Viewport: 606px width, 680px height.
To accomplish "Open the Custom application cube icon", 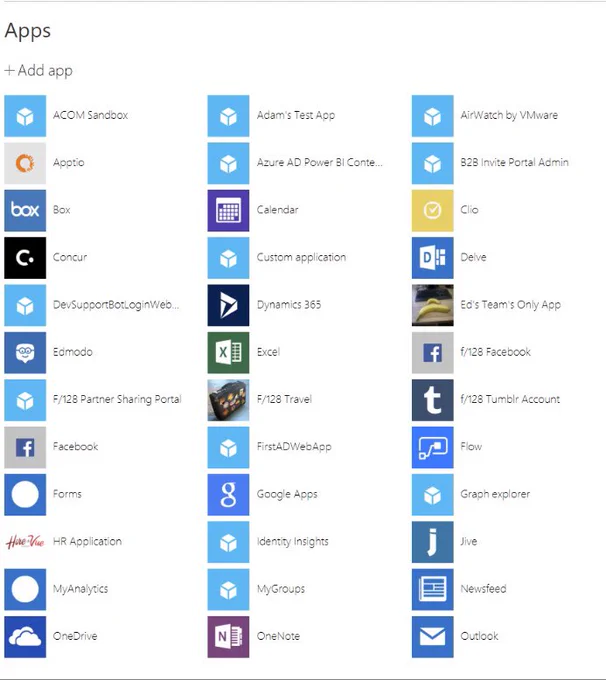I will (228, 258).
